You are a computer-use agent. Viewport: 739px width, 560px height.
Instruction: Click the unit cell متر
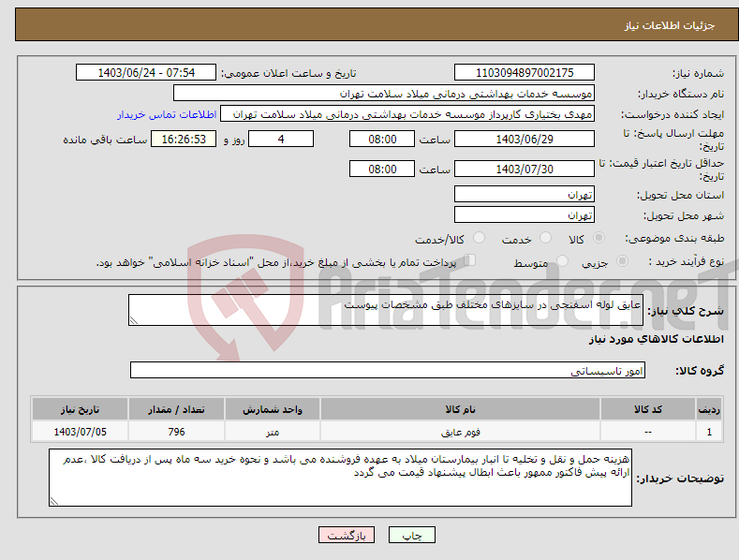(273, 432)
